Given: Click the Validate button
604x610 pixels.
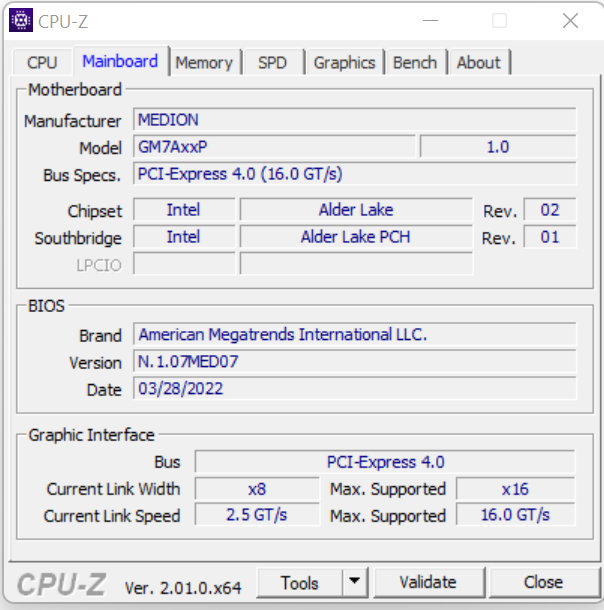Looking at the screenshot, I should (x=428, y=582).
